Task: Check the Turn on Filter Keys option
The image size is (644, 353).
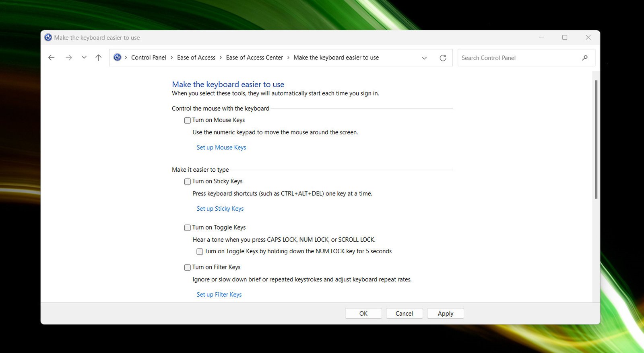Action: (188, 267)
